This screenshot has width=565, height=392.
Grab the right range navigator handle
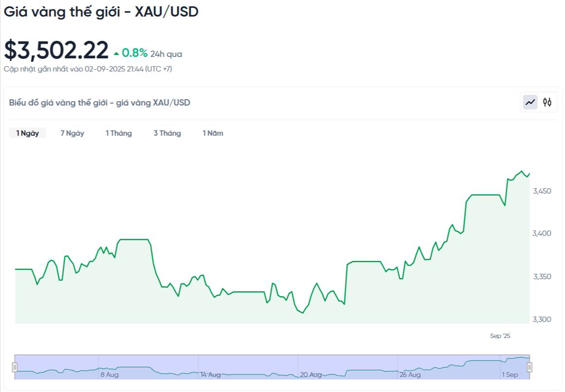530,367
